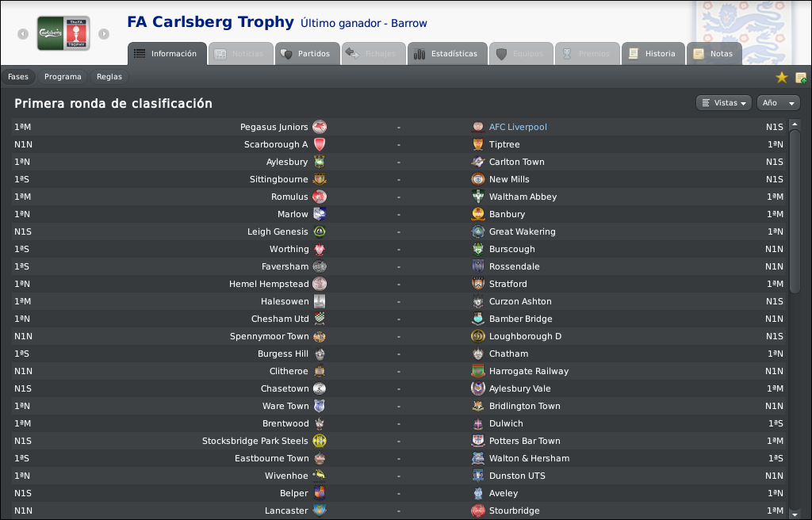This screenshot has width=812, height=520.
Task: Click the yellow star favorite icon
Action: click(x=781, y=78)
